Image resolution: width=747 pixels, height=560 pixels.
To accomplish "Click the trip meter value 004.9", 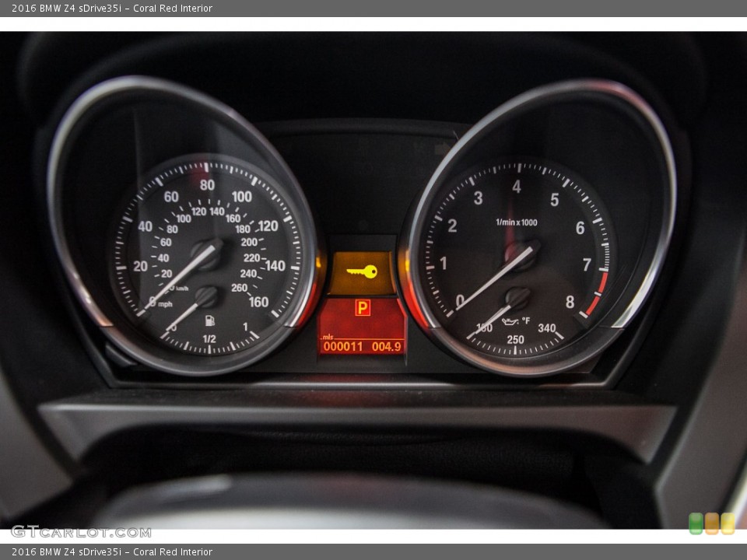I will pyautogui.click(x=387, y=347).
